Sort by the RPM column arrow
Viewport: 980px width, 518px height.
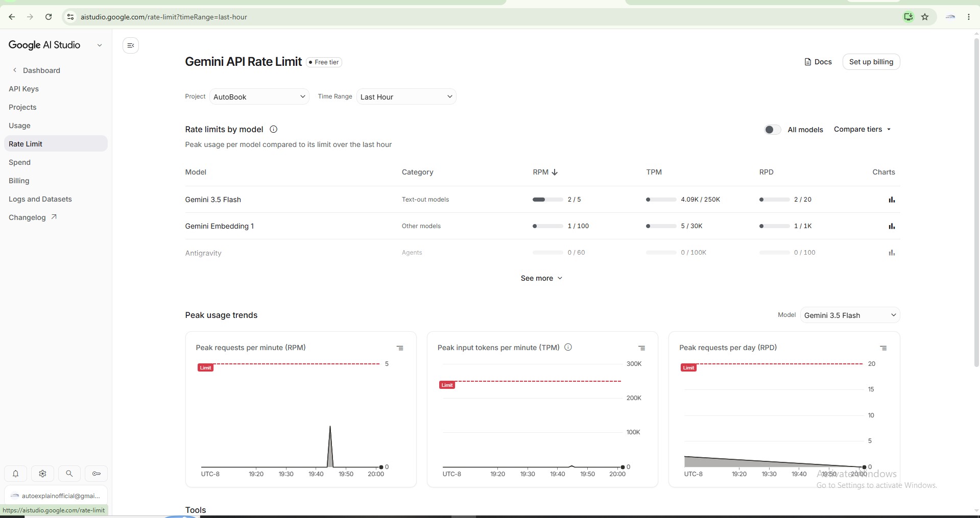555,172
